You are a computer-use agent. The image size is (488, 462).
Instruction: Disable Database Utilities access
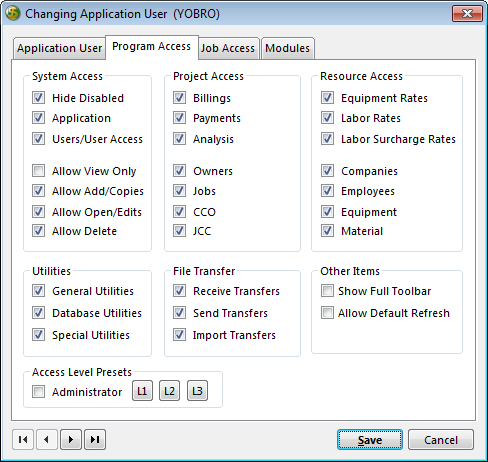click(x=38, y=313)
